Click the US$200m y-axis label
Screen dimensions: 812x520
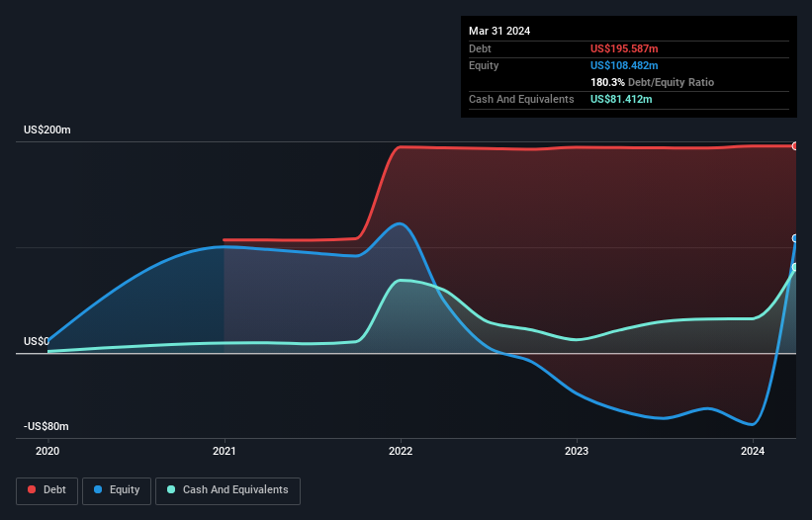coord(47,130)
